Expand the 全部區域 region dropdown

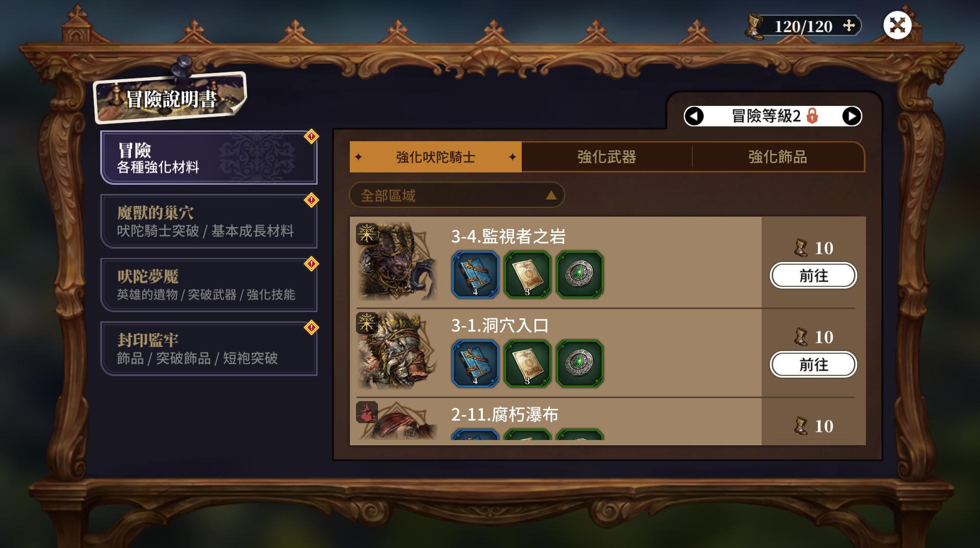click(457, 195)
